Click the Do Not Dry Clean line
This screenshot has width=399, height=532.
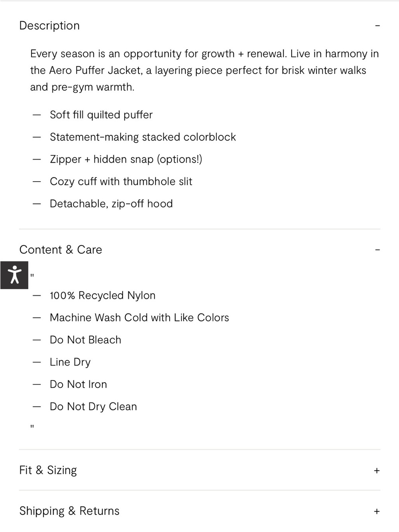coord(93,407)
